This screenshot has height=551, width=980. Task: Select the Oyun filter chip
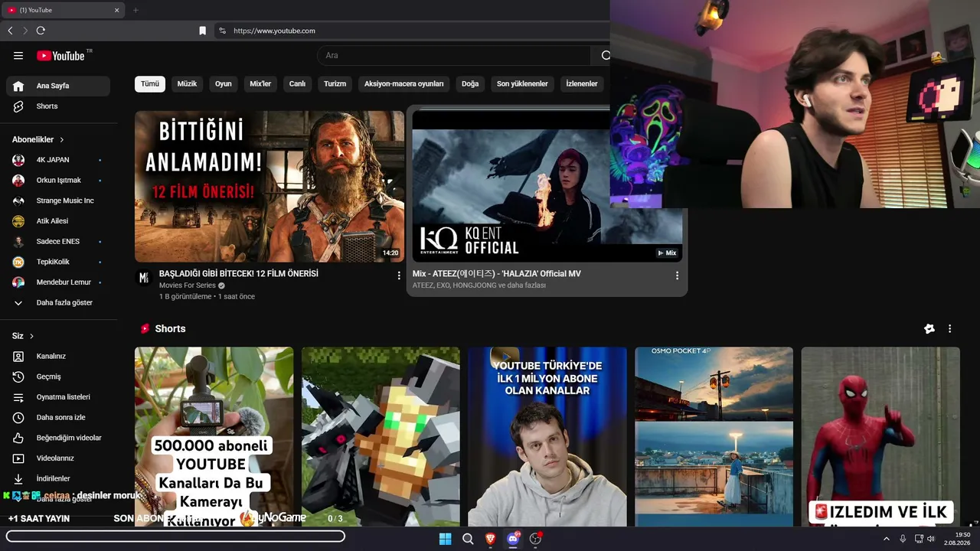pos(224,83)
